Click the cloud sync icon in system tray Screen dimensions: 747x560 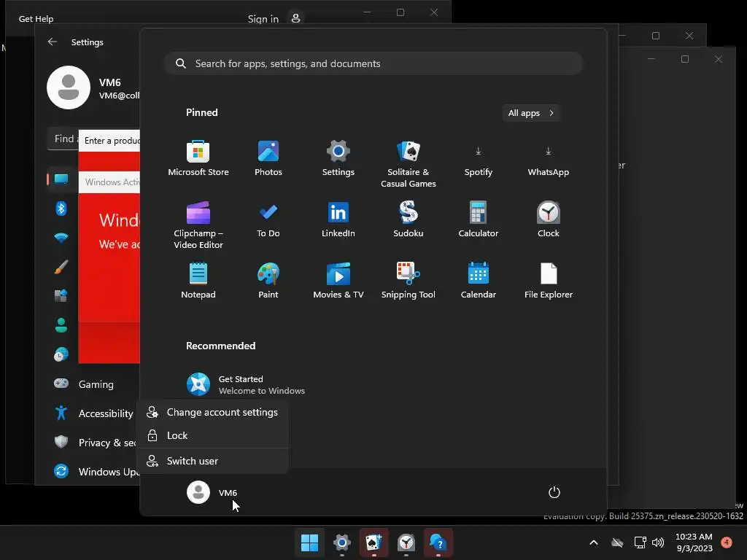pyautogui.click(x=617, y=542)
